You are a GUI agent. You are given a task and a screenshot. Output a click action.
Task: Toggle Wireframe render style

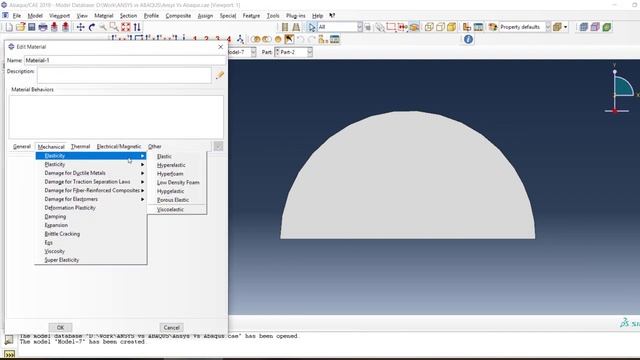pos(429,27)
